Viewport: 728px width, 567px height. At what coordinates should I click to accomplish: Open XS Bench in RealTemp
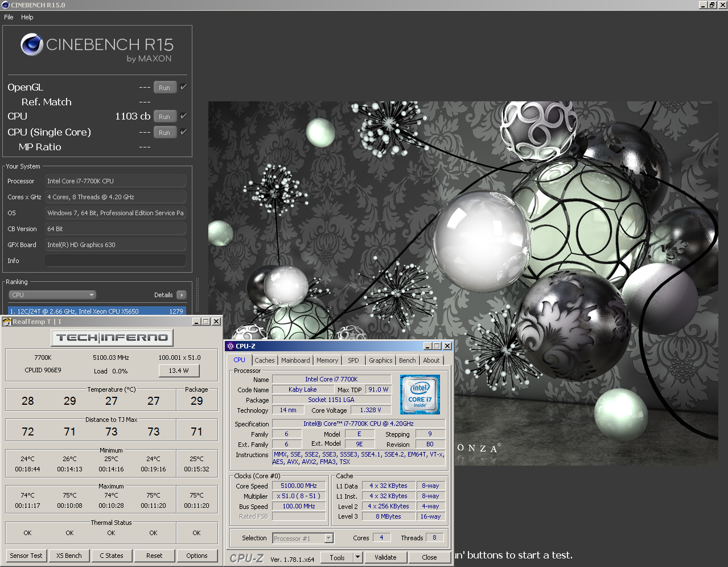pyautogui.click(x=69, y=556)
